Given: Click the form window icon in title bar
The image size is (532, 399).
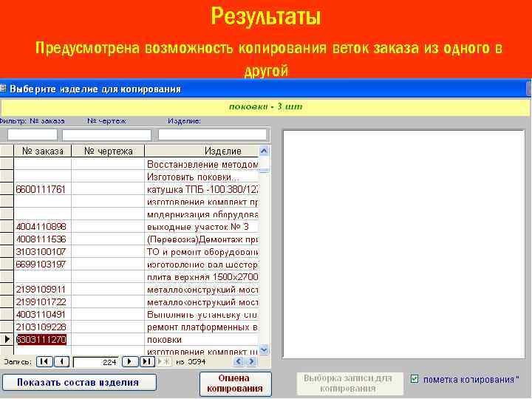Looking at the screenshot, I should [3, 89].
